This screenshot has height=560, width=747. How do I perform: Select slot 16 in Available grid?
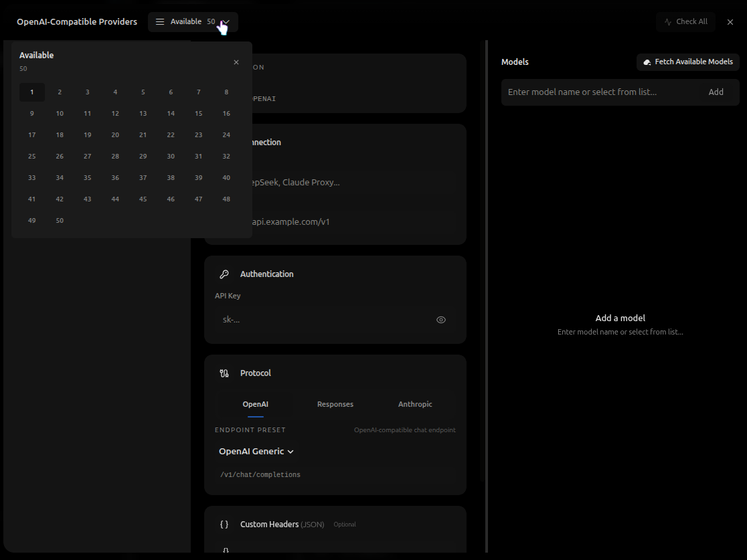[x=226, y=114]
